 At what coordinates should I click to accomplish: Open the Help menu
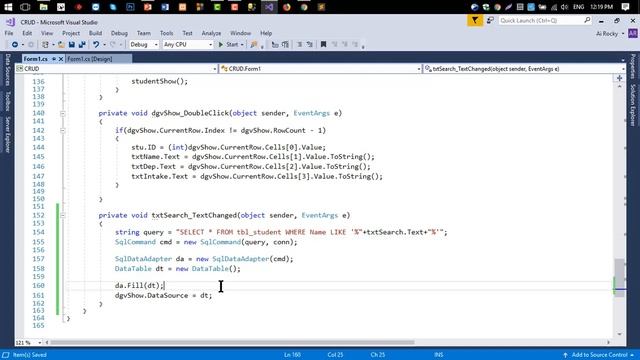[x=266, y=33]
